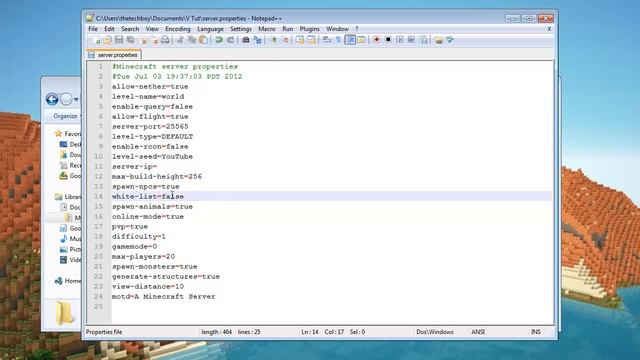Click the Close All toolbar icon
Screen dimensions: 640x360
[x=155, y=40]
